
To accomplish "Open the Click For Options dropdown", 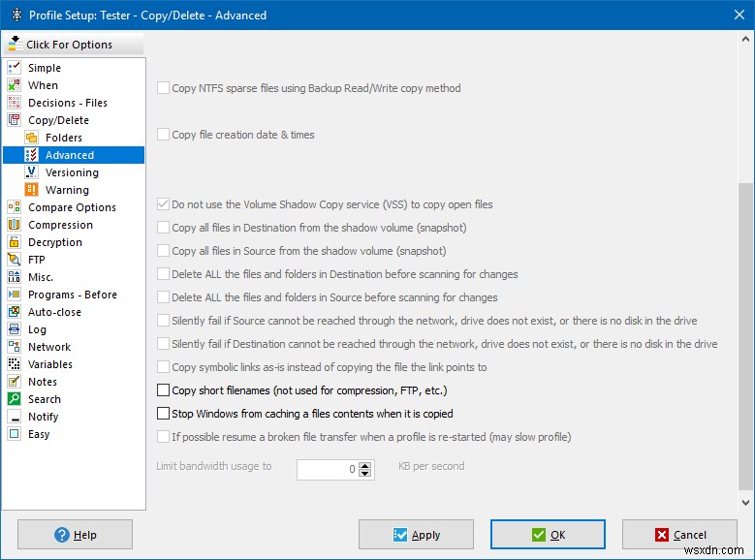I will (x=74, y=45).
